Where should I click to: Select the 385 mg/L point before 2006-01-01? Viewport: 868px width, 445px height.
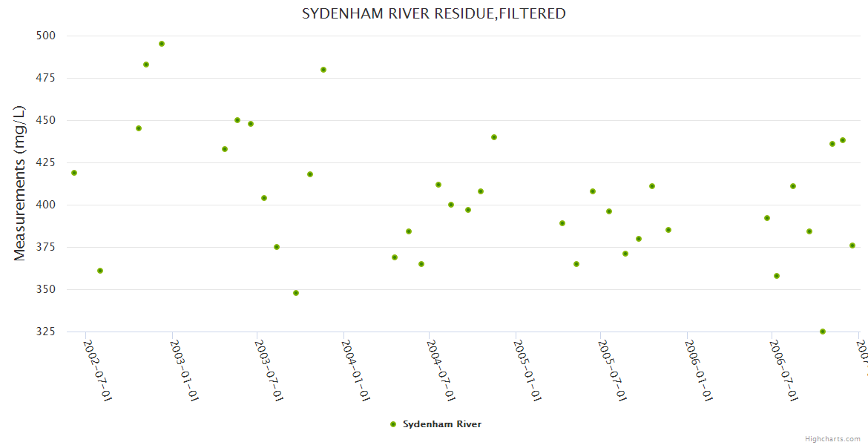(668, 230)
